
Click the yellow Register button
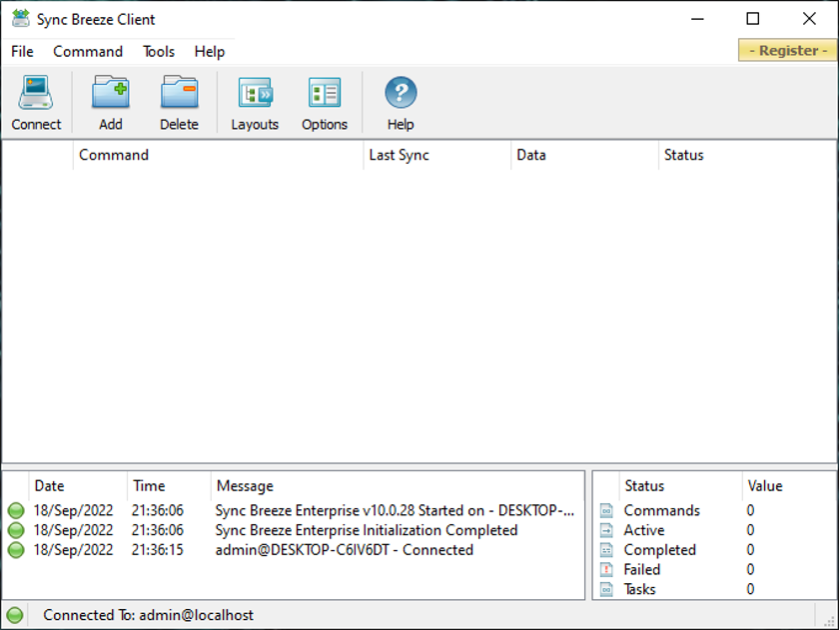click(x=788, y=50)
